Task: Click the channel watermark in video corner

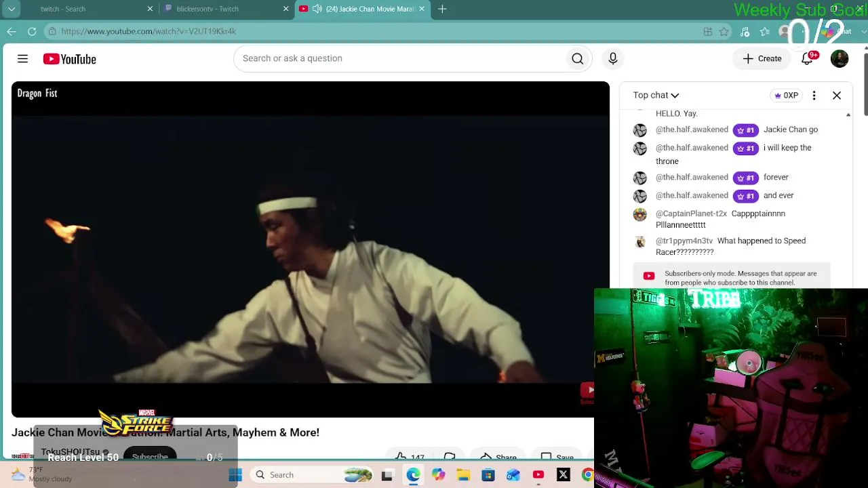Action: (587, 392)
